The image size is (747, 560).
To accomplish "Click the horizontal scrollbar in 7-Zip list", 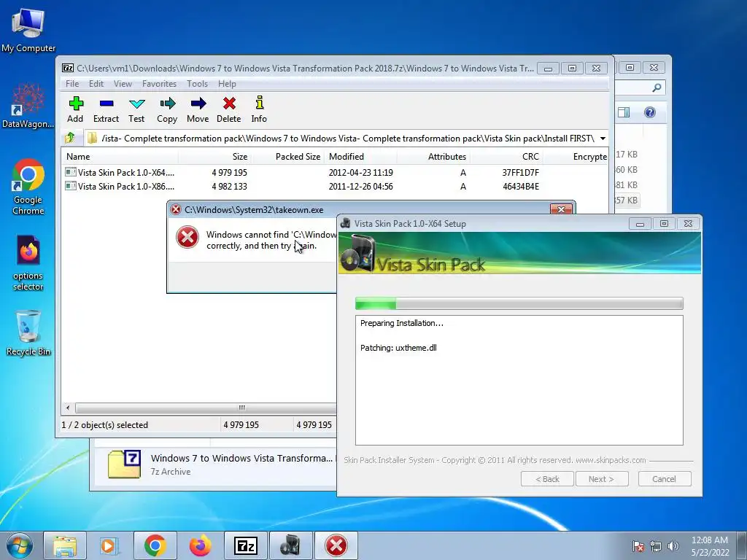I will click(205, 408).
